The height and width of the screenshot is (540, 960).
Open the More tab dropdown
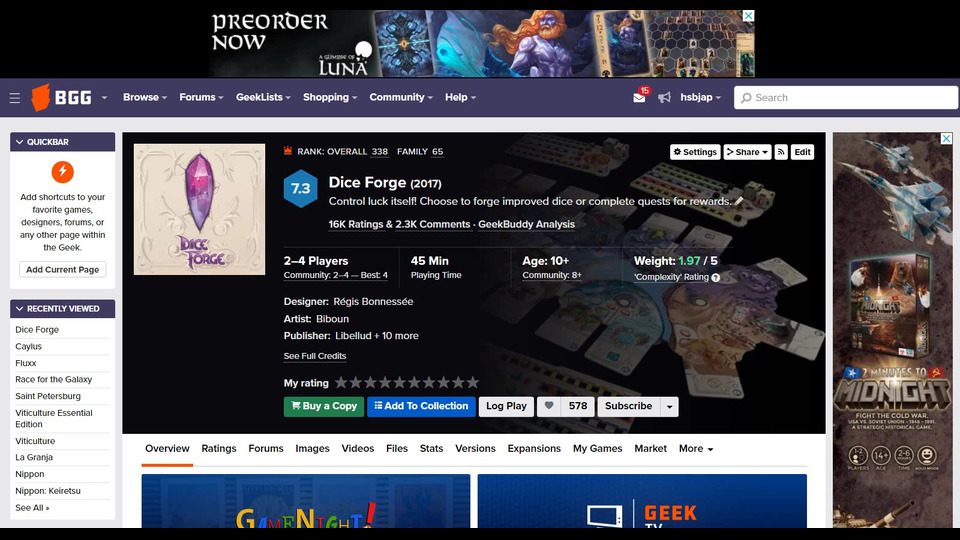click(x=696, y=449)
